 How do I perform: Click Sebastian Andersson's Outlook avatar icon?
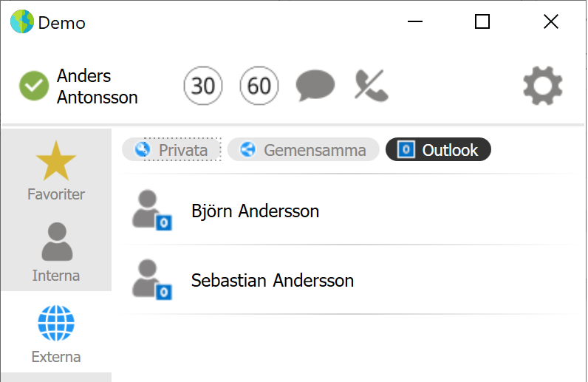tap(152, 280)
